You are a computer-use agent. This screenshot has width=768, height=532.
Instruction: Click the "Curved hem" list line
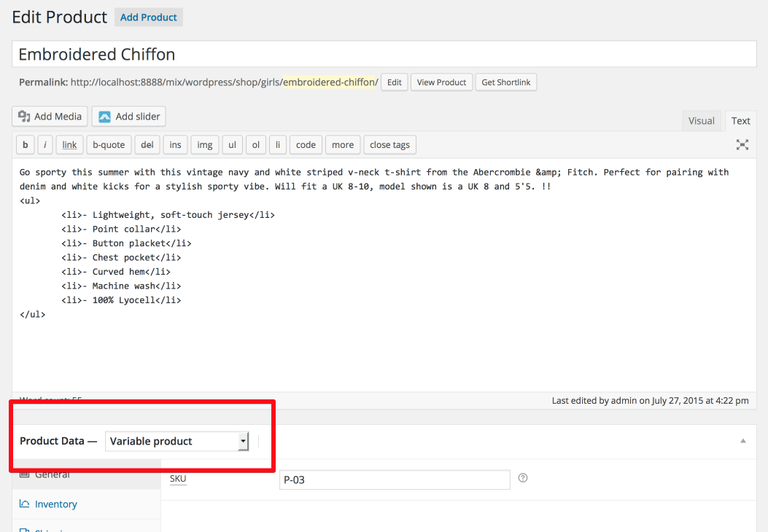(x=116, y=272)
